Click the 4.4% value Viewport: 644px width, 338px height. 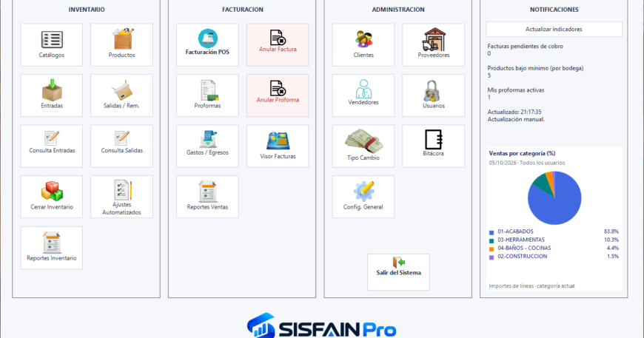pos(612,248)
